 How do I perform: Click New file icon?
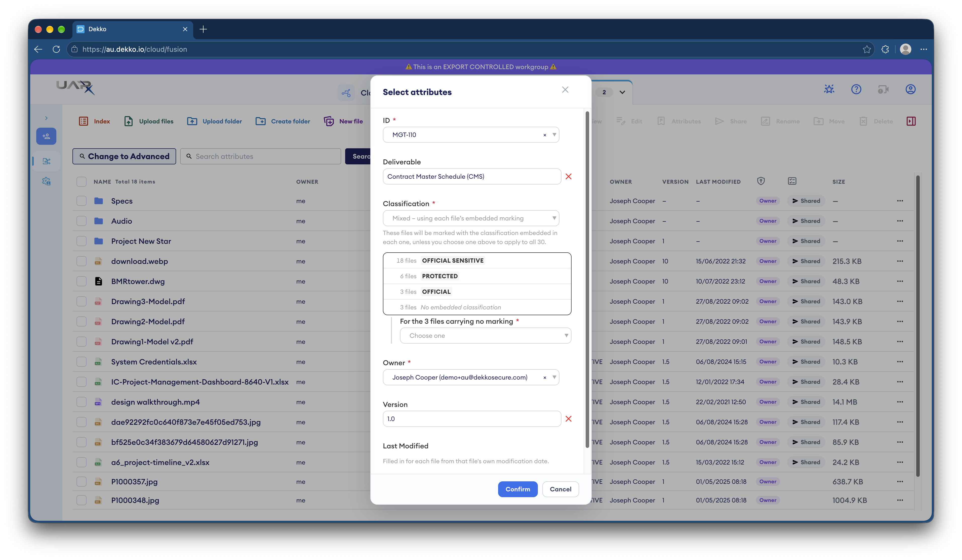pos(329,121)
